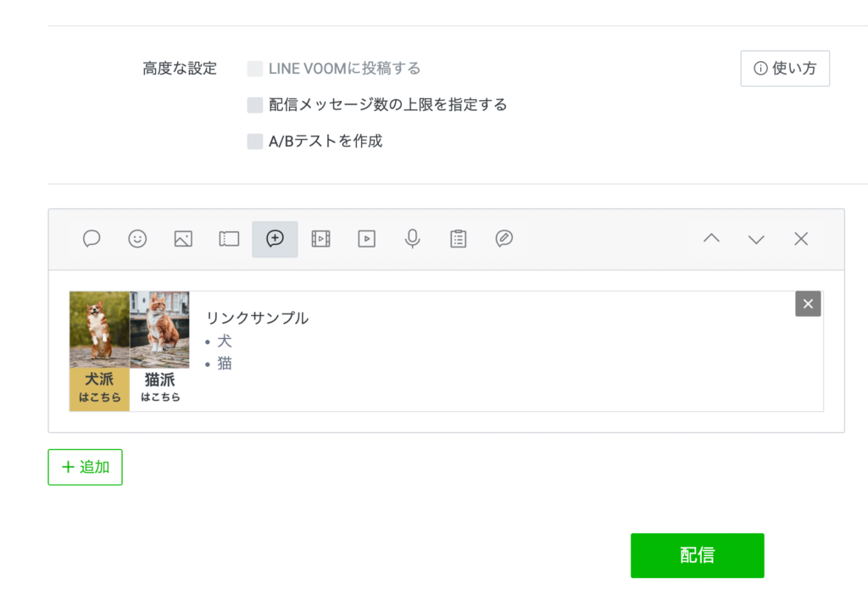Enable LINE VOOMに投稿する checkbox
Screen dimensions: 868x605
[x=255, y=69]
